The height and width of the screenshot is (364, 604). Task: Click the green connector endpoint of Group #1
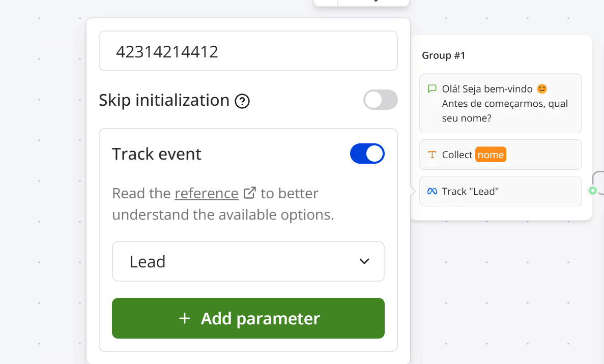[x=592, y=191]
